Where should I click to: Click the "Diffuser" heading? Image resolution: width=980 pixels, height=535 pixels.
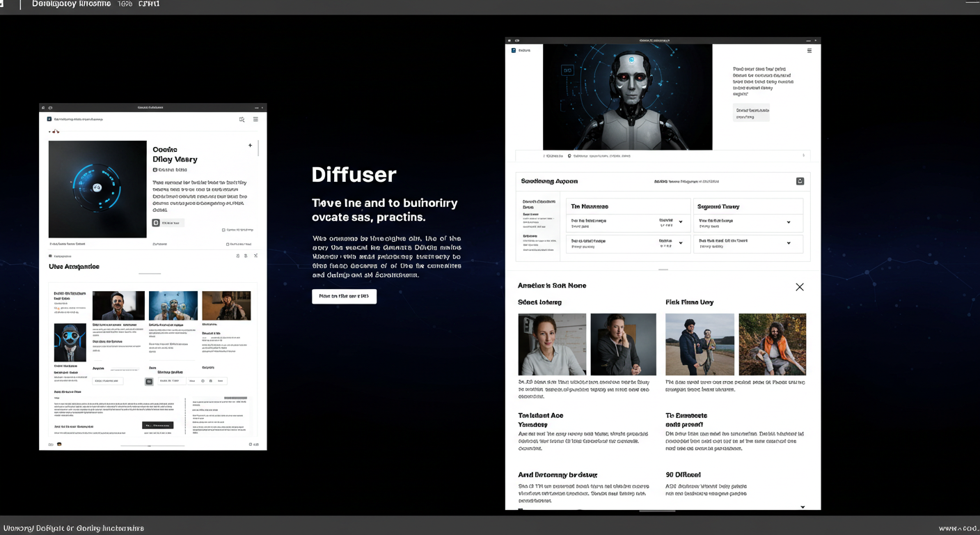pos(354,175)
